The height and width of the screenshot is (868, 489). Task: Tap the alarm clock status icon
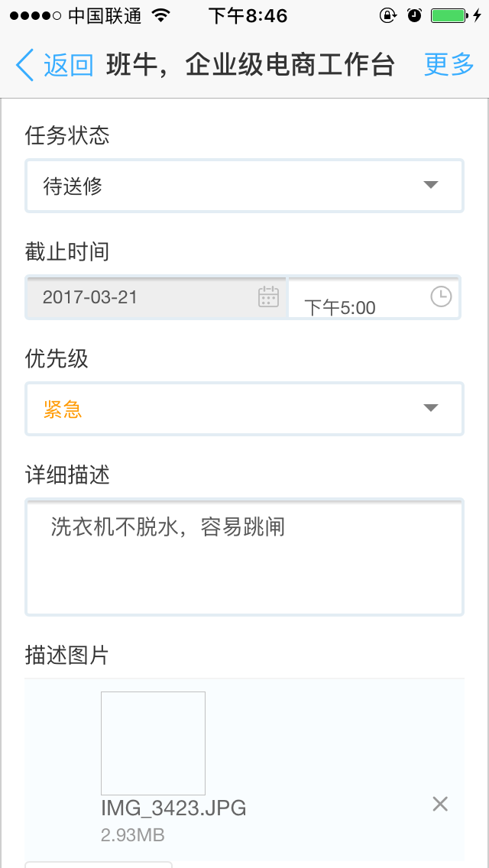pos(414,15)
